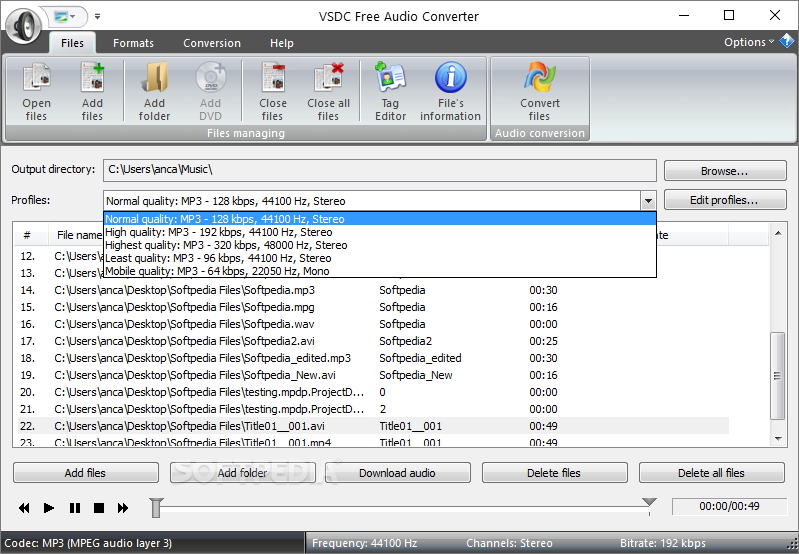The height and width of the screenshot is (554, 799).
Task: Click the file list scrollbar thumb
Action: (x=777, y=376)
